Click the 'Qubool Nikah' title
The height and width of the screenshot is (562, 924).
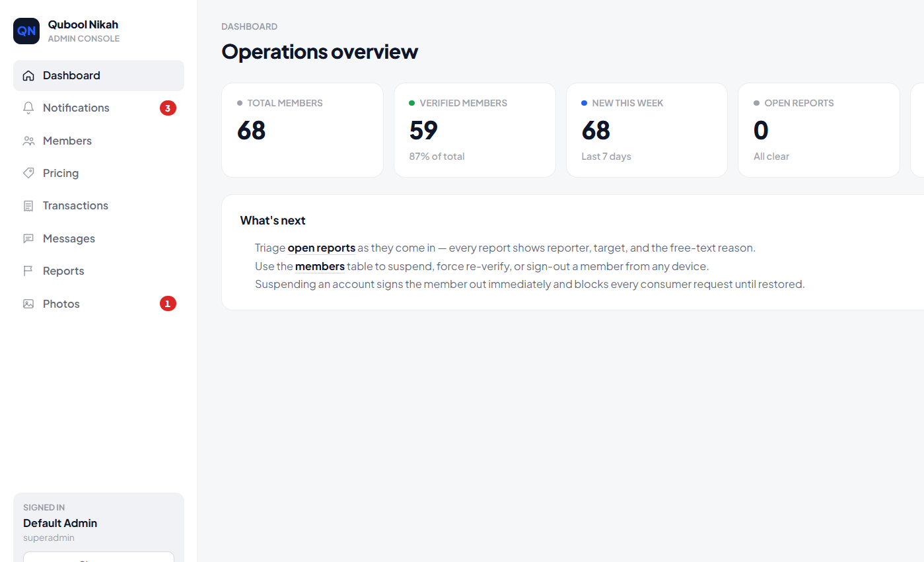pyautogui.click(x=83, y=24)
